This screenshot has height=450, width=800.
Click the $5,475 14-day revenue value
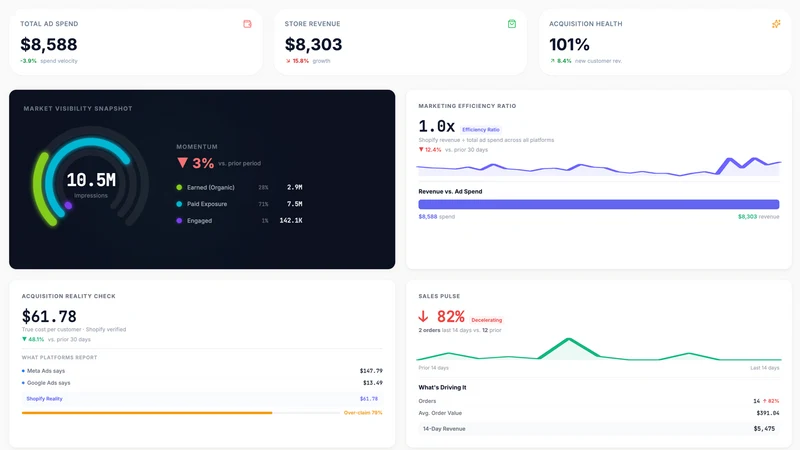tap(764, 429)
